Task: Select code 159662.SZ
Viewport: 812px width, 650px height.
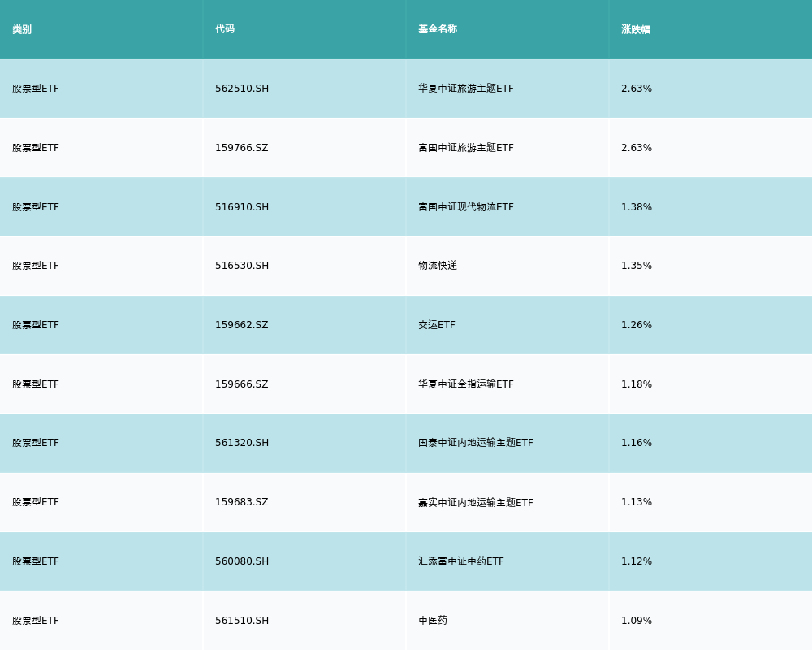Action: pos(242,325)
